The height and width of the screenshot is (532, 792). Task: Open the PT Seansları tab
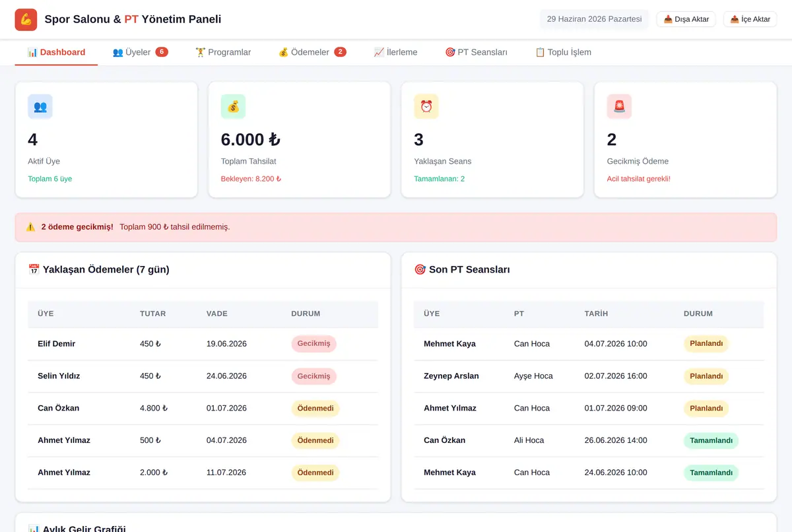coord(477,52)
